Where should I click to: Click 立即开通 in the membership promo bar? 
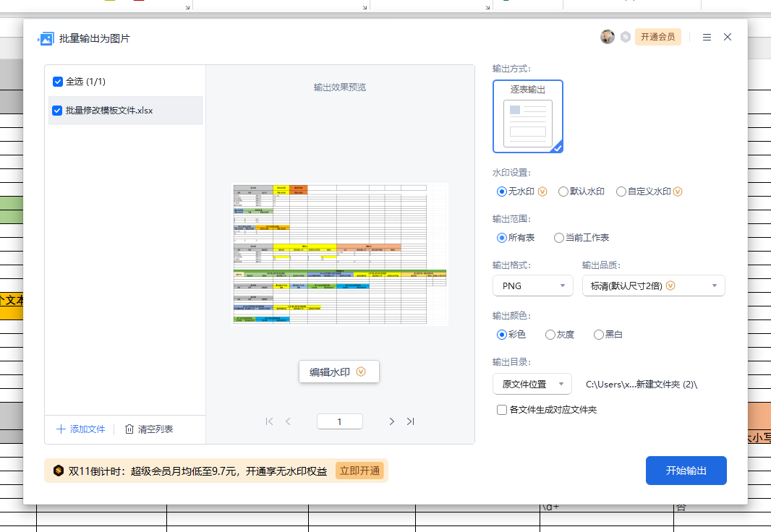click(x=360, y=471)
